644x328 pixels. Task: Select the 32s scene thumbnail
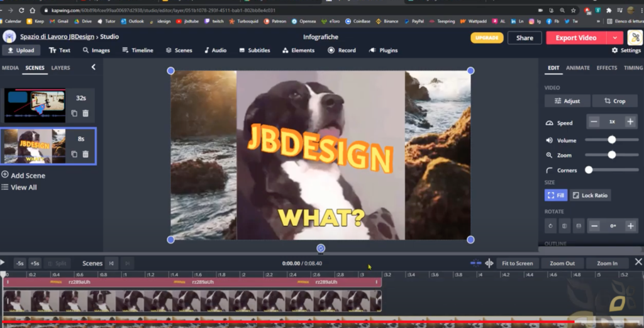click(35, 105)
